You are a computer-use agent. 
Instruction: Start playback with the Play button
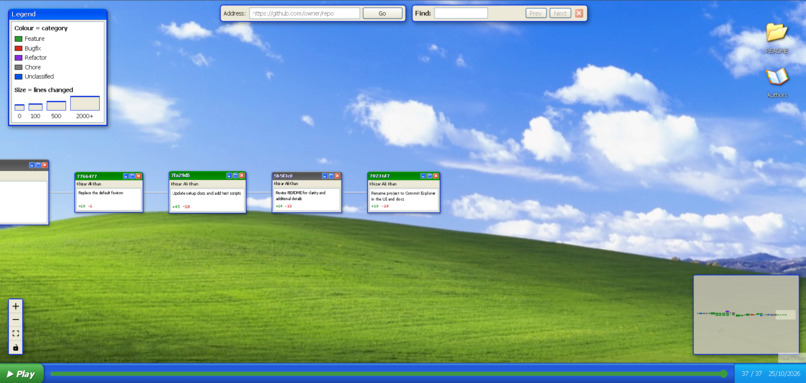(21, 374)
